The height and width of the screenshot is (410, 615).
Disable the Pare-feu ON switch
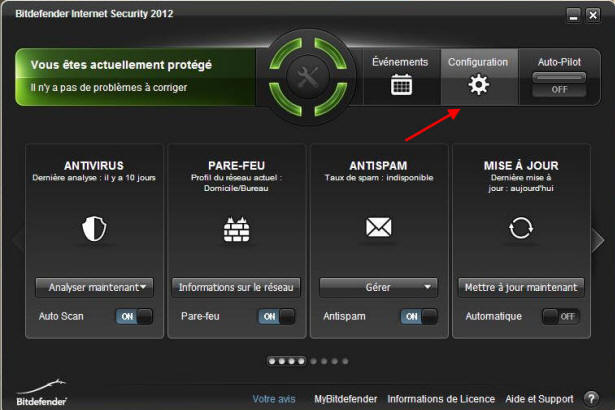coord(277,316)
